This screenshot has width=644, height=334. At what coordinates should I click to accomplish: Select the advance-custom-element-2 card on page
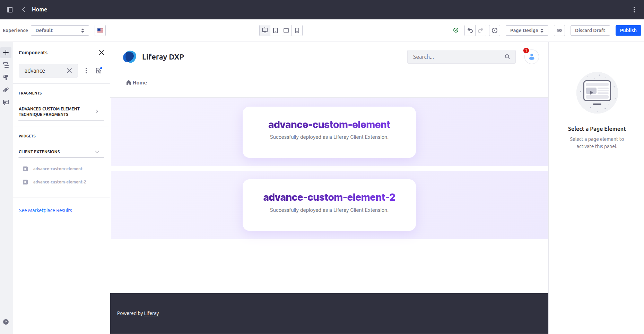pos(329,205)
